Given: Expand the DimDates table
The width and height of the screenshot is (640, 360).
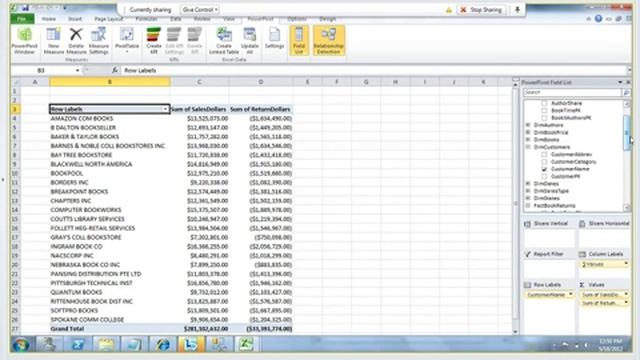Looking at the screenshot, I should [528, 184].
